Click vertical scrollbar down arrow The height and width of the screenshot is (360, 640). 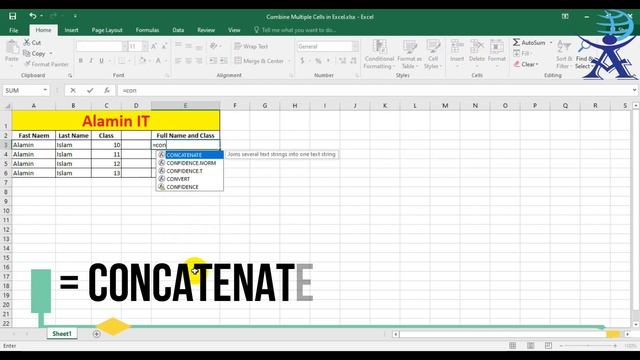(636, 324)
